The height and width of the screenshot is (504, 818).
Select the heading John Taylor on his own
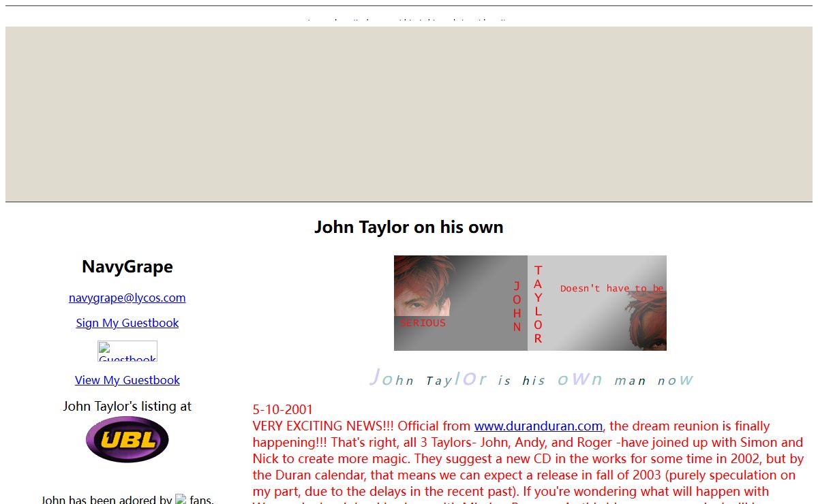[x=409, y=227]
